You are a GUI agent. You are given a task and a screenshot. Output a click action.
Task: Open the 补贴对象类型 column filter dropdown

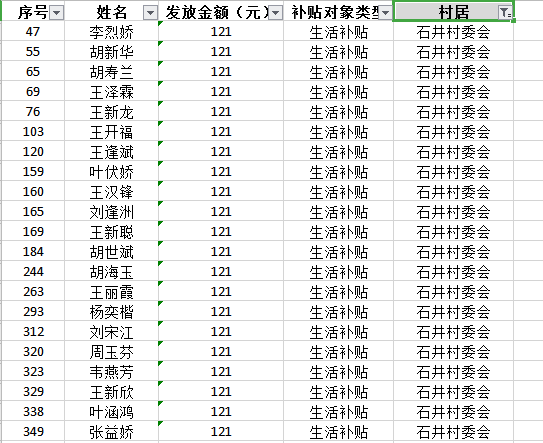(x=385, y=13)
